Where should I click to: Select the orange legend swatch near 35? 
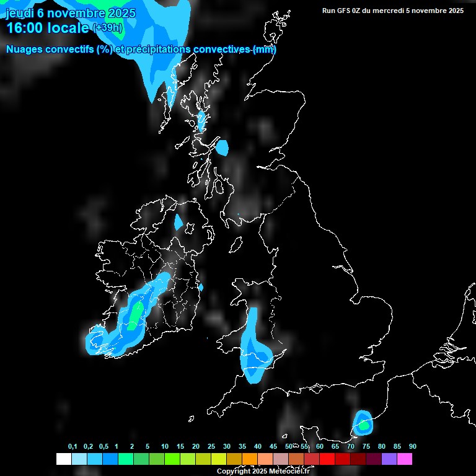[x=249, y=459]
